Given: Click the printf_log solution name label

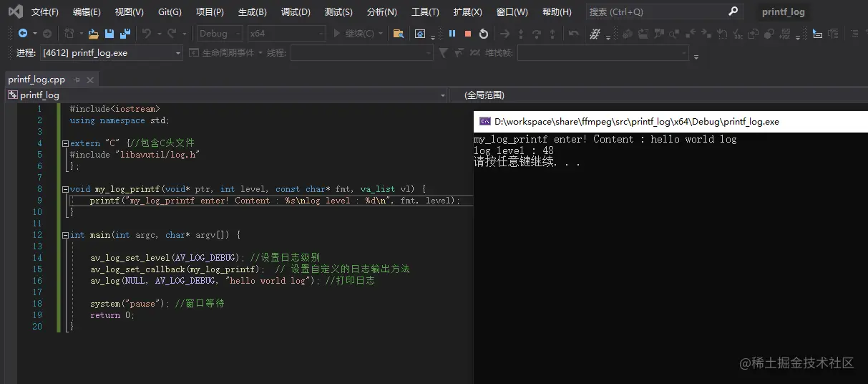Looking at the screenshot, I should pos(783,11).
